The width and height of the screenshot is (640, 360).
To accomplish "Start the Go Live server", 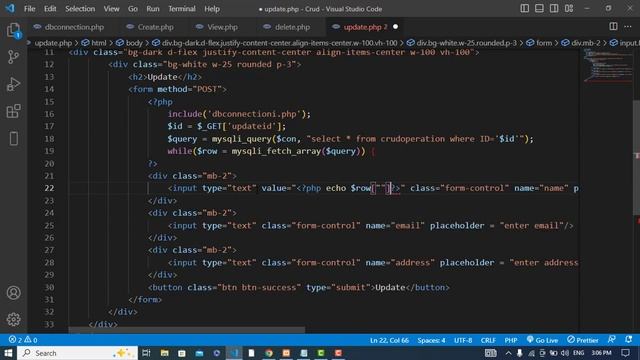I will [542, 340].
